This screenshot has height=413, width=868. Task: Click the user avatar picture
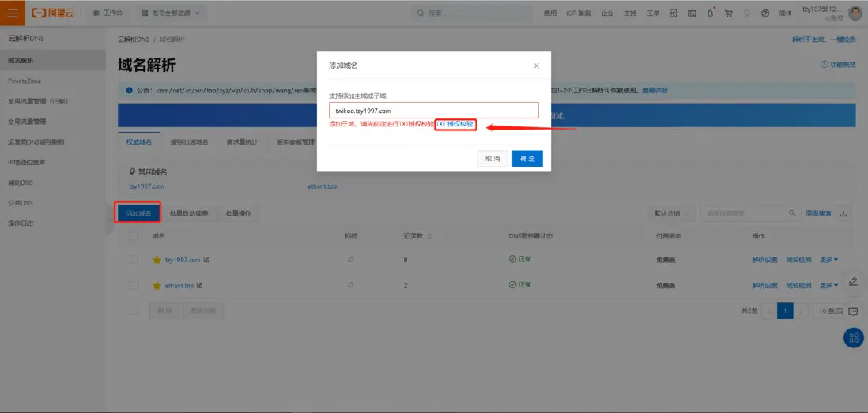pyautogui.click(x=855, y=13)
